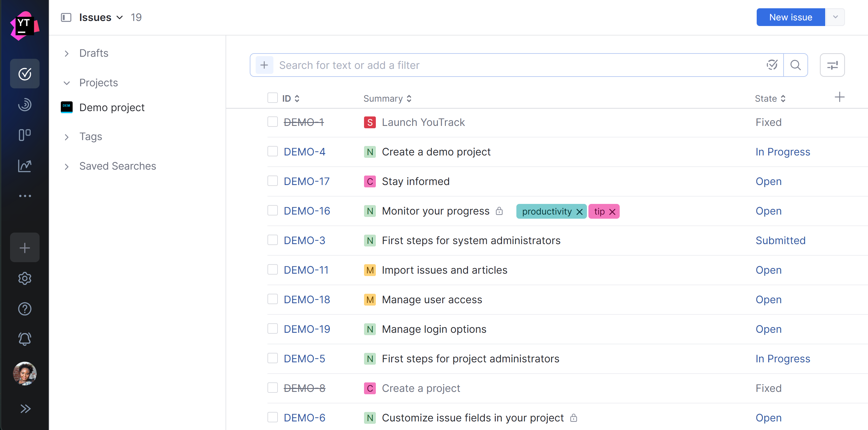Select Demo project in the sidebar
Image resolution: width=868 pixels, height=430 pixels.
pos(112,107)
